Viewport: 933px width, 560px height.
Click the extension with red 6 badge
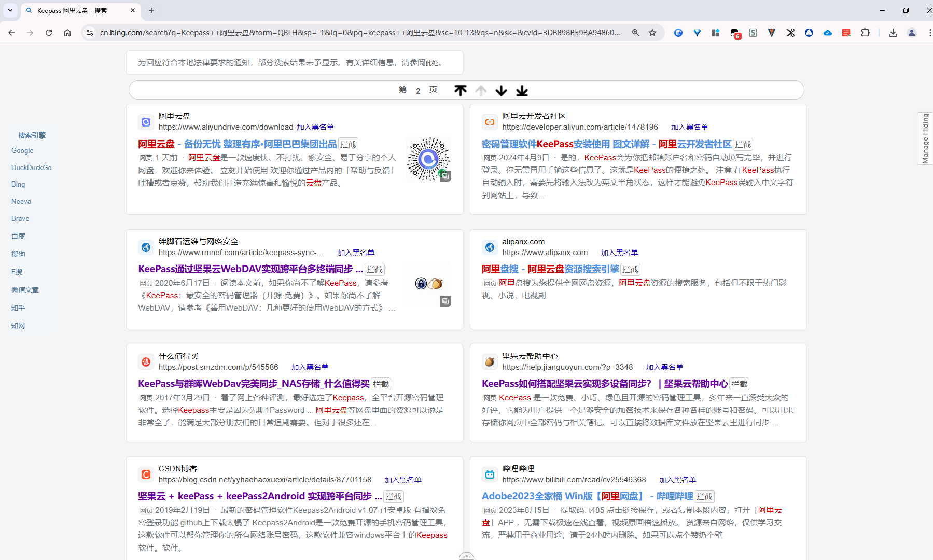[735, 33]
